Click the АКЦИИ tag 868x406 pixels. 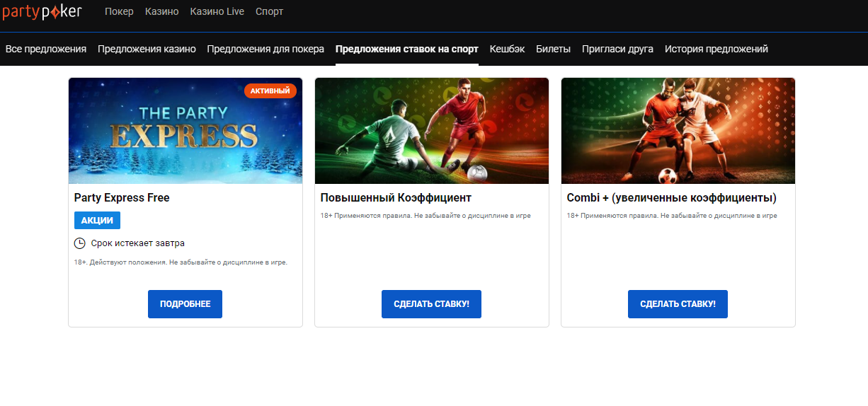point(97,220)
